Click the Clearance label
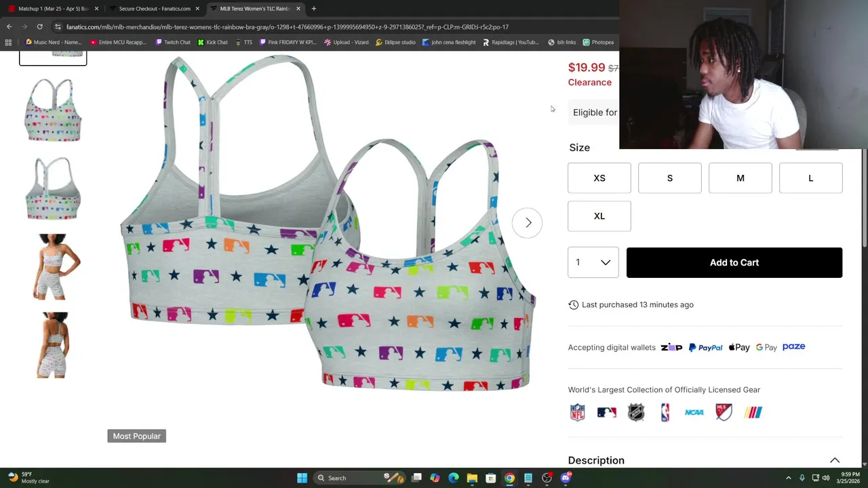The width and height of the screenshot is (868, 488). tap(590, 82)
